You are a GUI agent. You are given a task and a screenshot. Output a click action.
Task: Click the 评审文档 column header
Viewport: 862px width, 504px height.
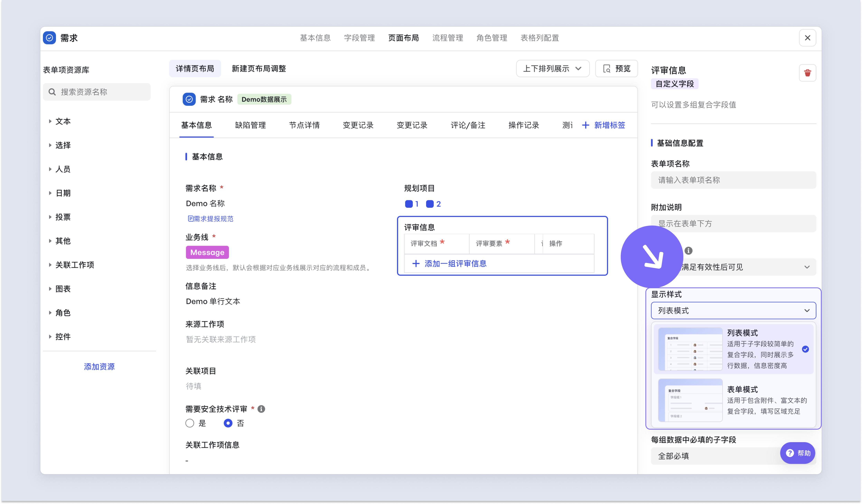(437, 243)
